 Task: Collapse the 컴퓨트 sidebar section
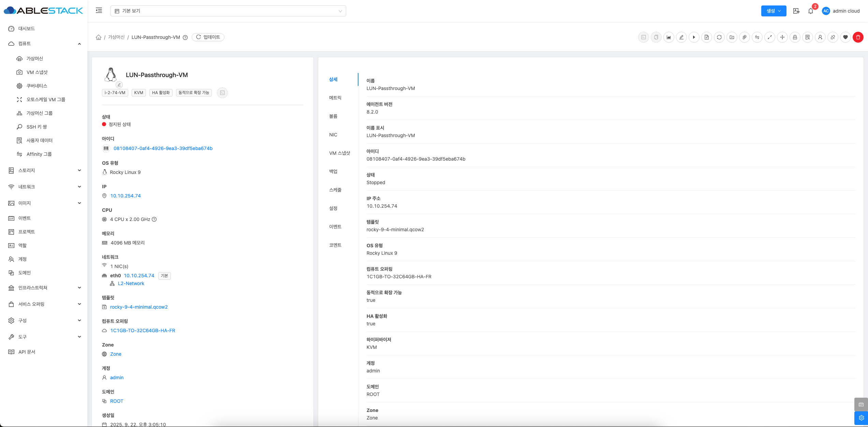(79, 44)
